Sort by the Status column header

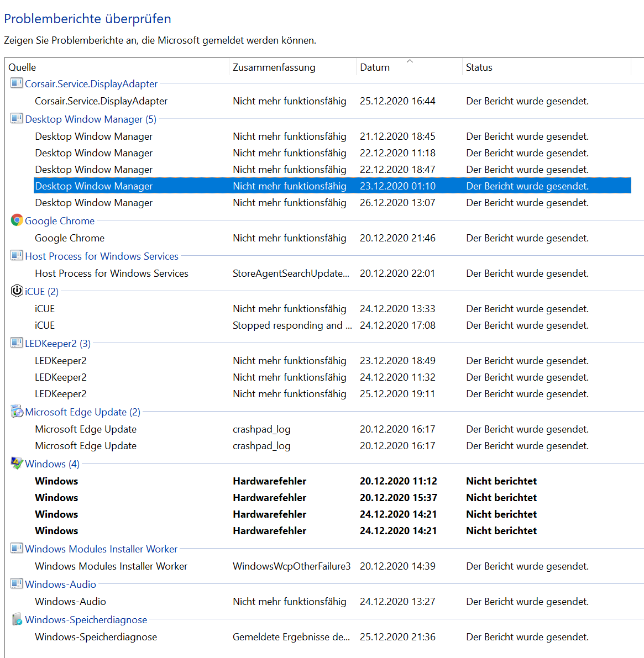[x=547, y=67]
